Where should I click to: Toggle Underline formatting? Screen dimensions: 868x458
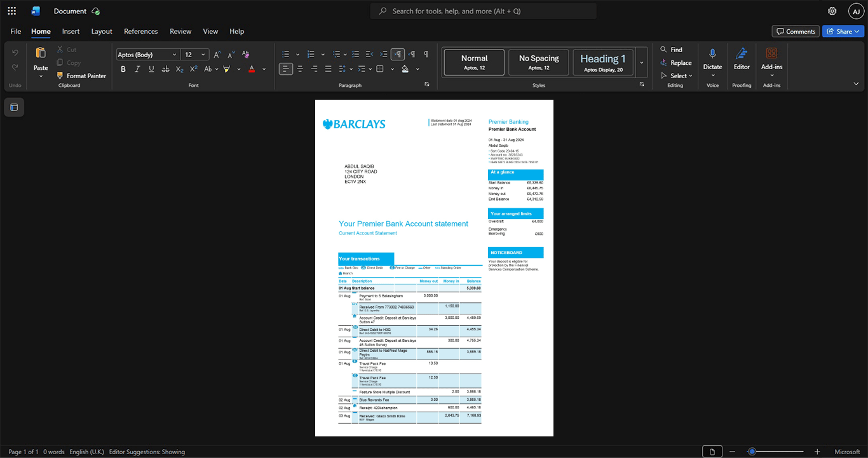[x=151, y=69]
